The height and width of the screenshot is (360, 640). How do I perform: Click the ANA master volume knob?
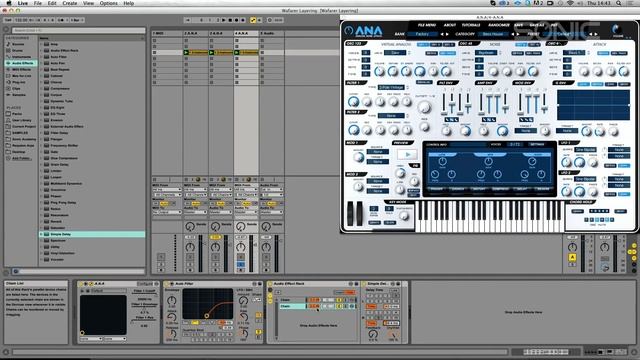617,29
